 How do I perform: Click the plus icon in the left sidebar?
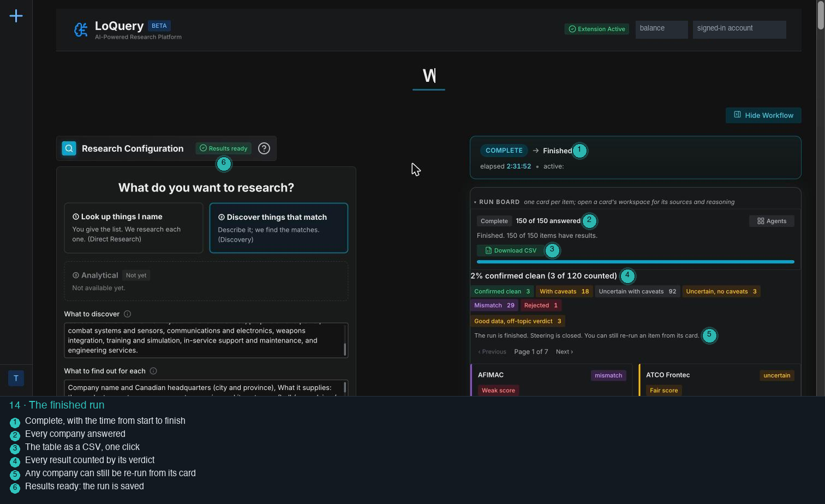point(16,16)
